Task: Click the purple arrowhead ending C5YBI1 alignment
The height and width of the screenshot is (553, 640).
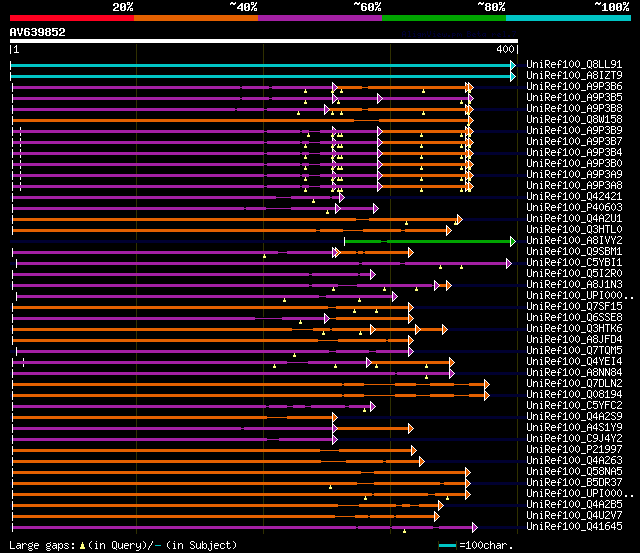Action: 509,264
